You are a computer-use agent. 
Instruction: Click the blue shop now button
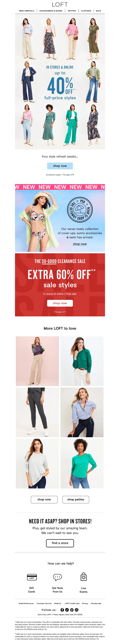click(60, 166)
